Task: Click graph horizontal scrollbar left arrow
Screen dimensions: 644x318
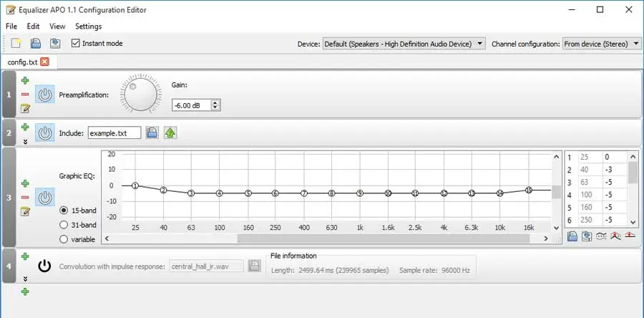Action: (x=107, y=238)
